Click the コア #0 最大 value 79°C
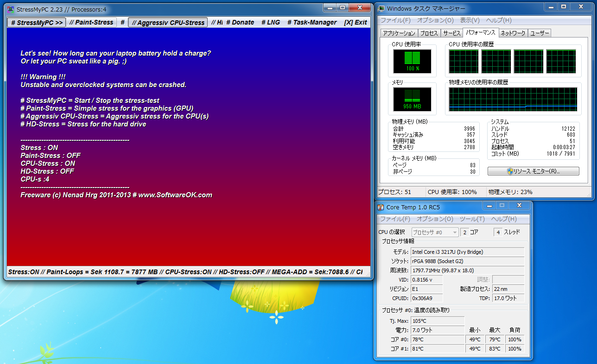Viewport: 597px width, 364px height. [495, 339]
